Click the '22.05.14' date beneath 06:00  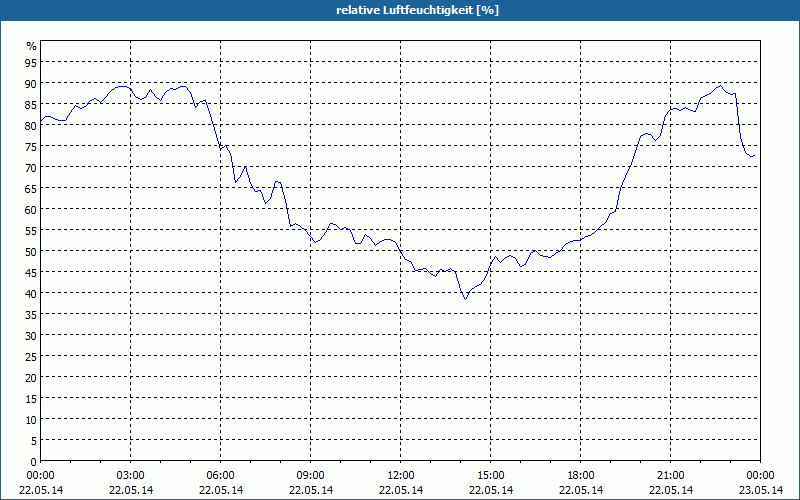click(x=220, y=490)
